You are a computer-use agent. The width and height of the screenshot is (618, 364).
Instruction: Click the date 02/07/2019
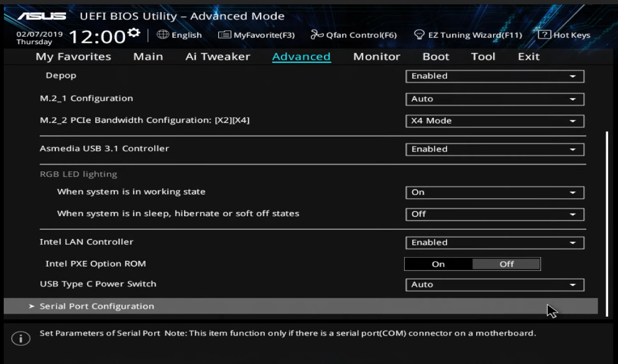(39, 34)
